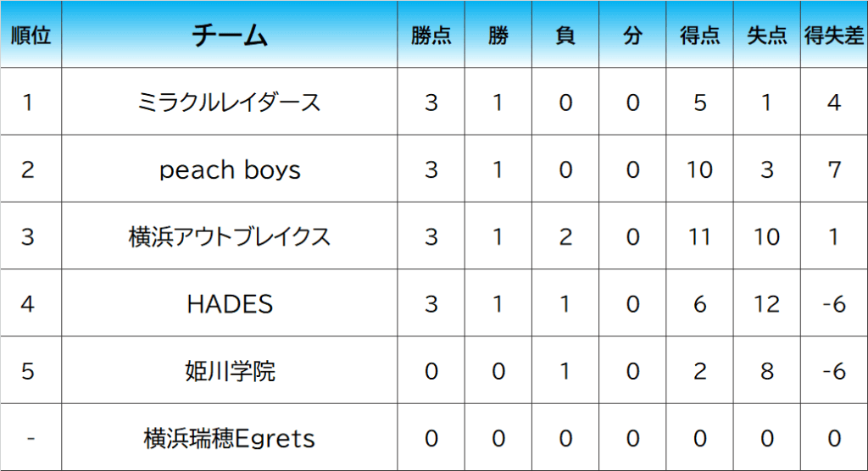Click the 順位 column header

tap(31, 36)
